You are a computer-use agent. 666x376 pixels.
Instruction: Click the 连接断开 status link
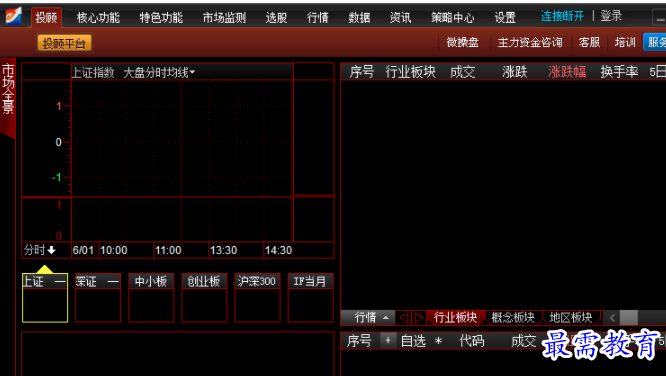point(562,16)
